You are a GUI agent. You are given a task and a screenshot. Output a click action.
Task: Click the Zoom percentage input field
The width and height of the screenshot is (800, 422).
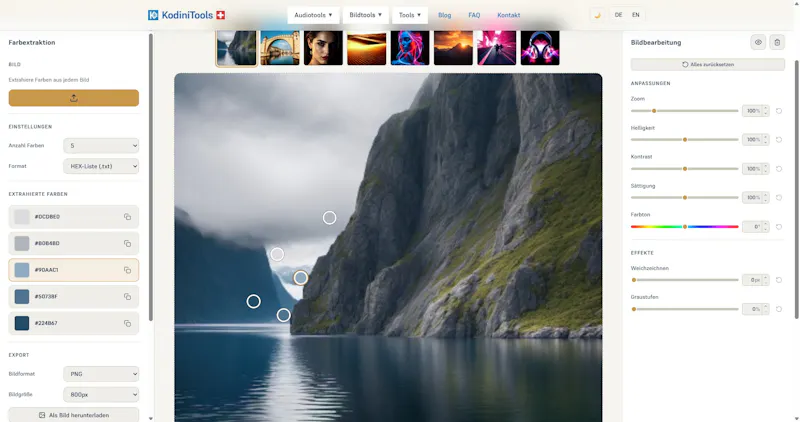[x=755, y=111]
